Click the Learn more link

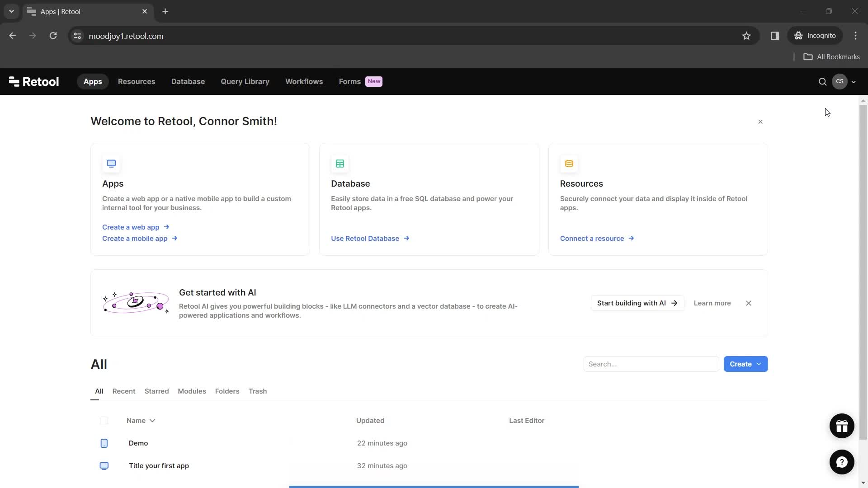click(712, 303)
